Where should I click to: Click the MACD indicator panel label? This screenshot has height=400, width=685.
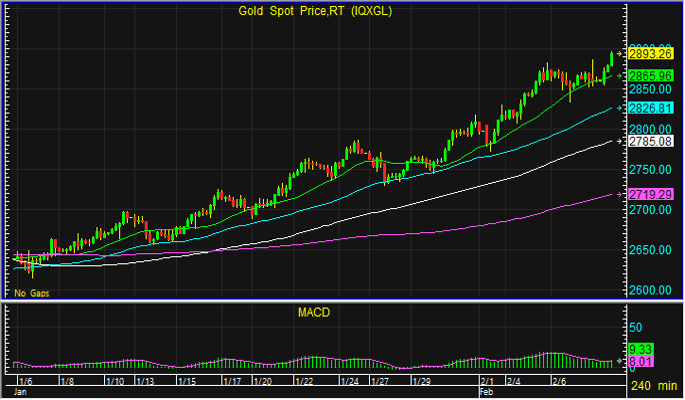315,313
